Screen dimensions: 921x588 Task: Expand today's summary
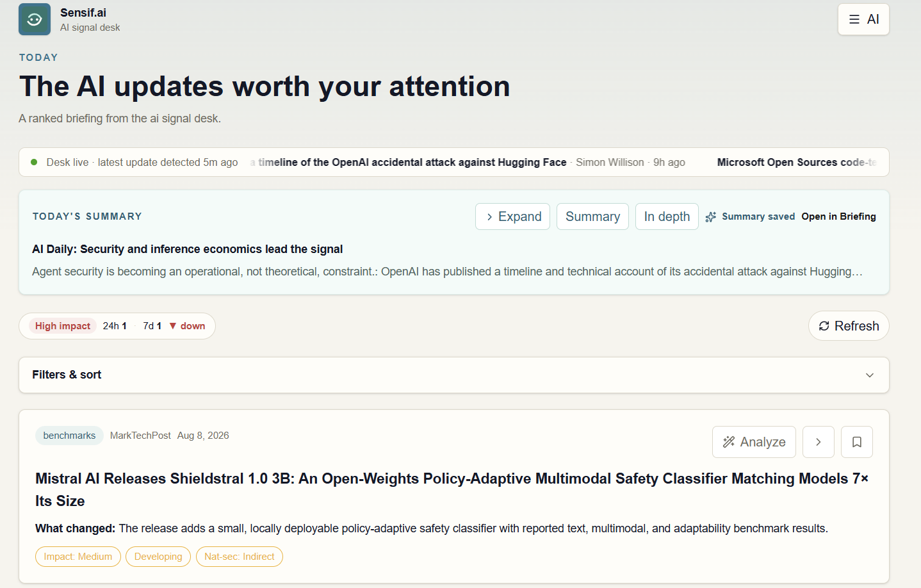(512, 216)
